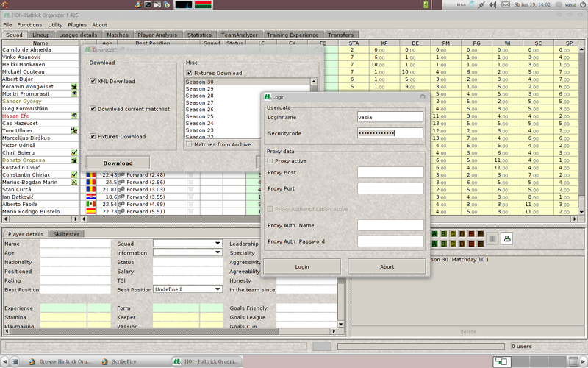
Task: Switch to the League details tab
Action: [78, 35]
